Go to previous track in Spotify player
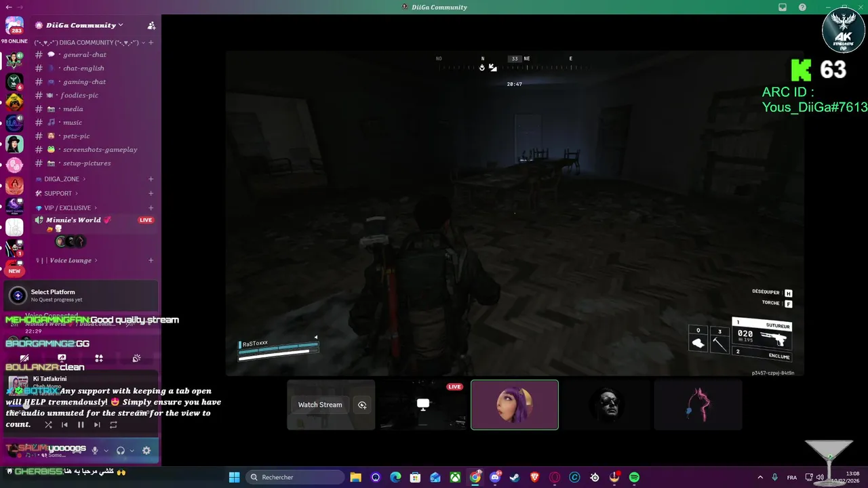Screen dimensions: 868x488 64,425
